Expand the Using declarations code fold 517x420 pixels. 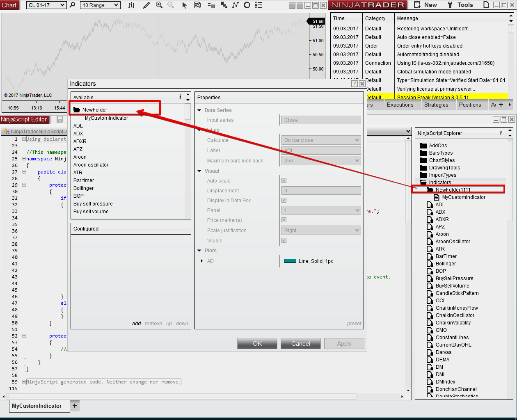click(x=24, y=139)
